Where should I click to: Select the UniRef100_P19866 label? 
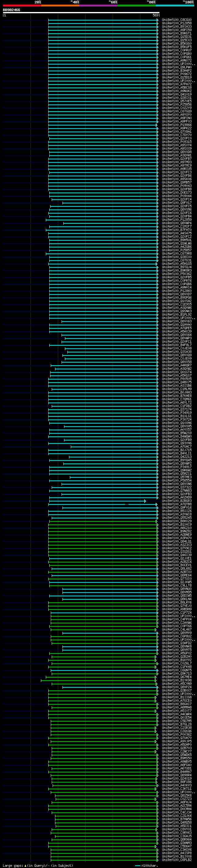[176, 125]
